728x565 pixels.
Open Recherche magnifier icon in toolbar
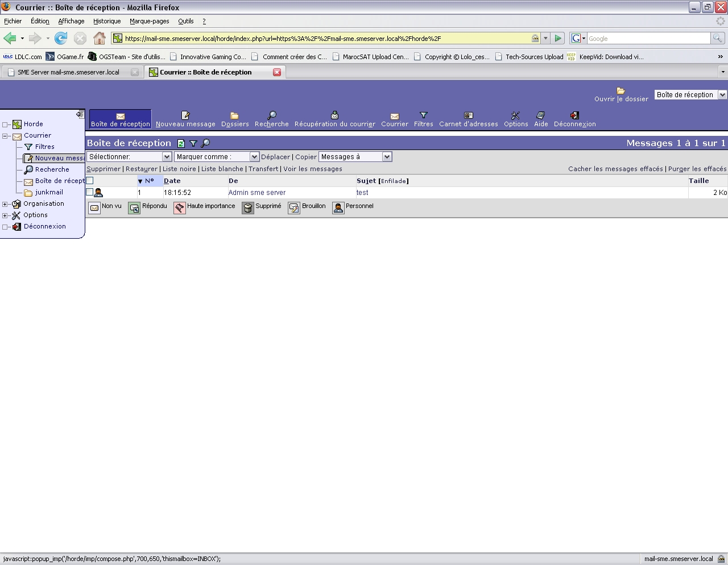[x=272, y=115]
